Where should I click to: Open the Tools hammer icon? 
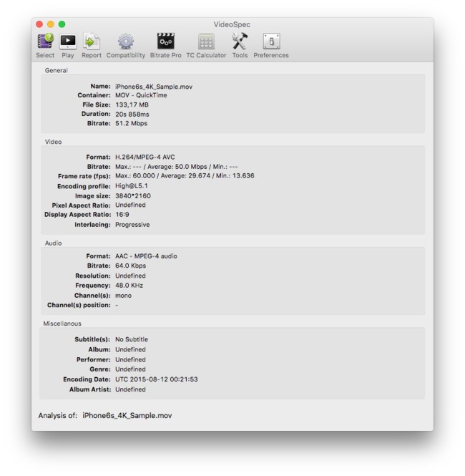point(240,41)
